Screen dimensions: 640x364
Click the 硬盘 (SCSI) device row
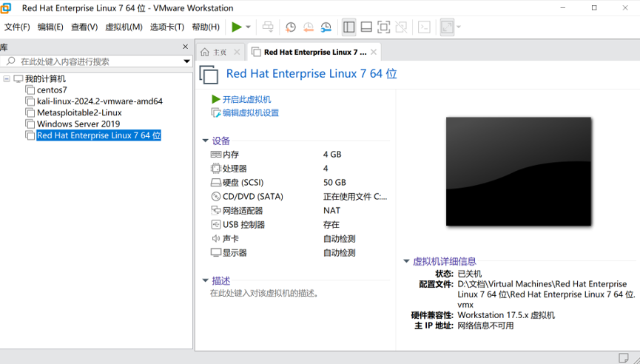[x=299, y=183]
